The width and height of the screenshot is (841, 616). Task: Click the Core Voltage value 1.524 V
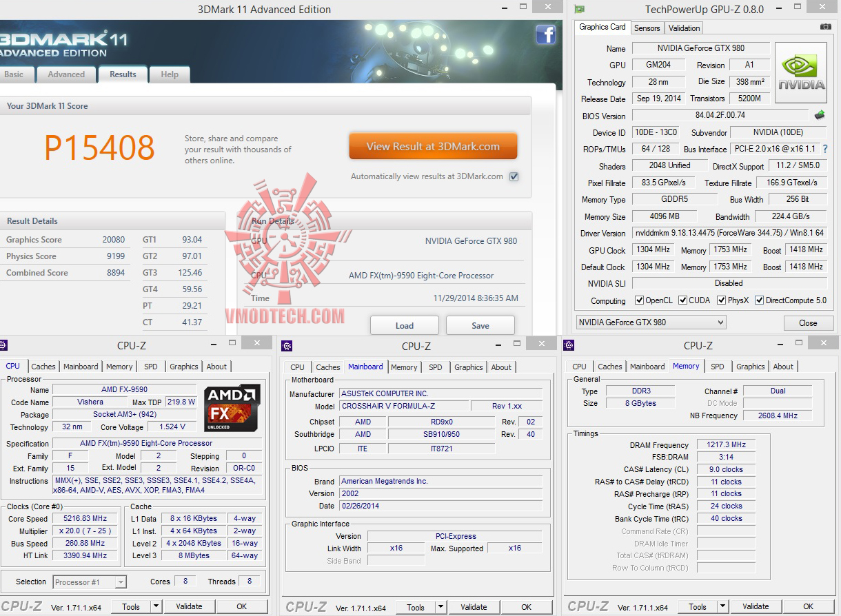click(x=172, y=427)
